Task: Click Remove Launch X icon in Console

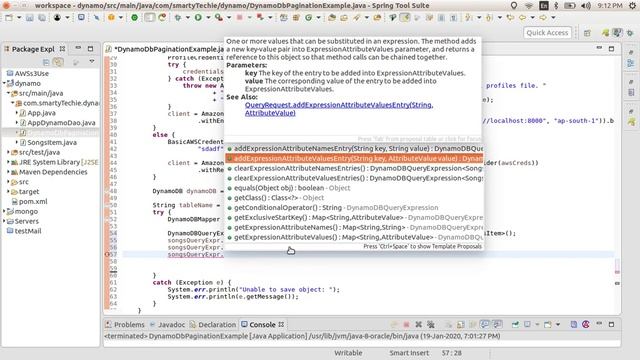Action: pos(418,324)
